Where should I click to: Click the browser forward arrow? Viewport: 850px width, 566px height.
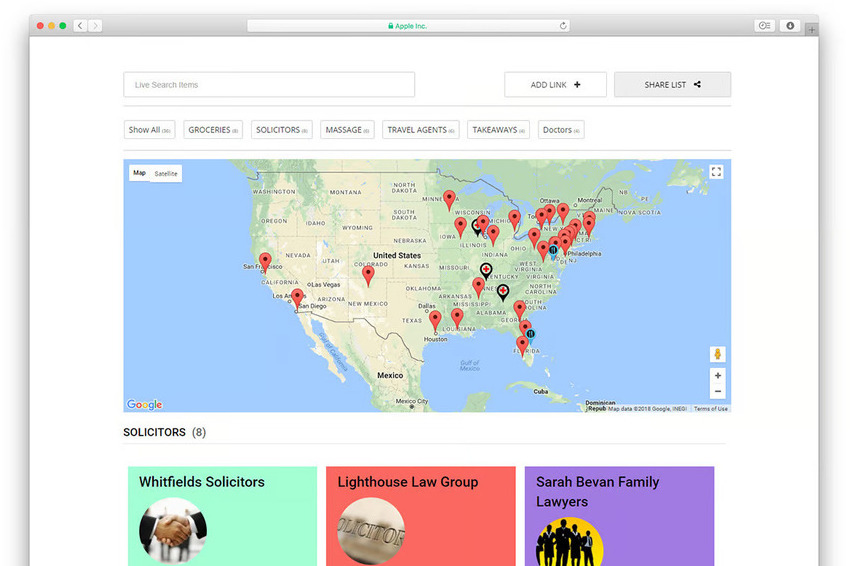click(95, 25)
